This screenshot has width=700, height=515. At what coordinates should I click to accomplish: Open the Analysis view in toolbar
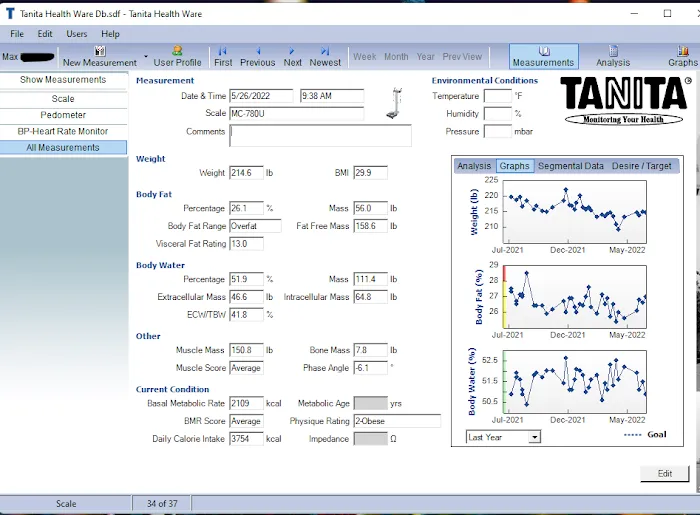point(613,56)
